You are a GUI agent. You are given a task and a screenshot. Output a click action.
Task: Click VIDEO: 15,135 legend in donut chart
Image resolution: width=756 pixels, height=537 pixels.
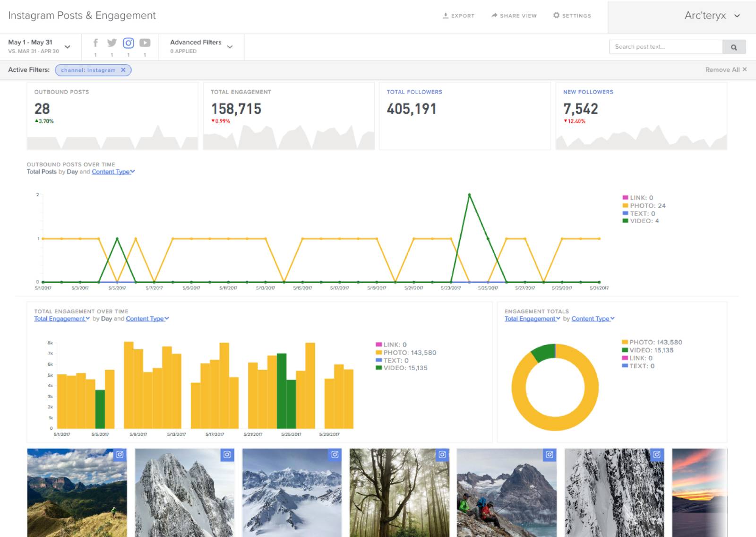[x=648, y=350]
